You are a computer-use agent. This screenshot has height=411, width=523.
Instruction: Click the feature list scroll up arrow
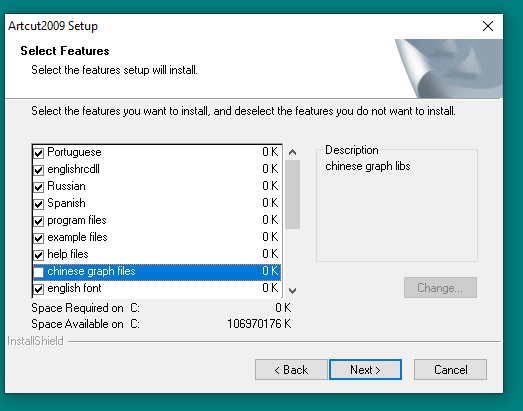[x=293, y=152]
